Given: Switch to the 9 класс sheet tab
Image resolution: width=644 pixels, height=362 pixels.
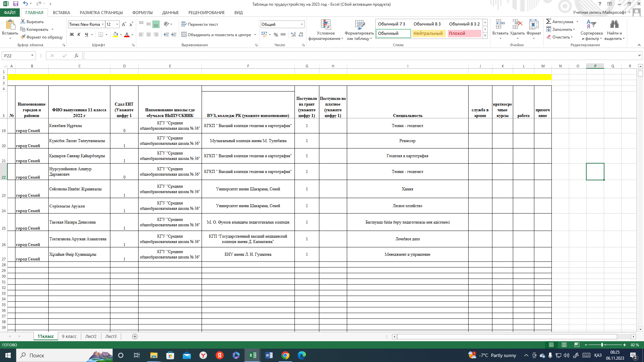Looking at the screenshot, I should [x=69, y=337].
